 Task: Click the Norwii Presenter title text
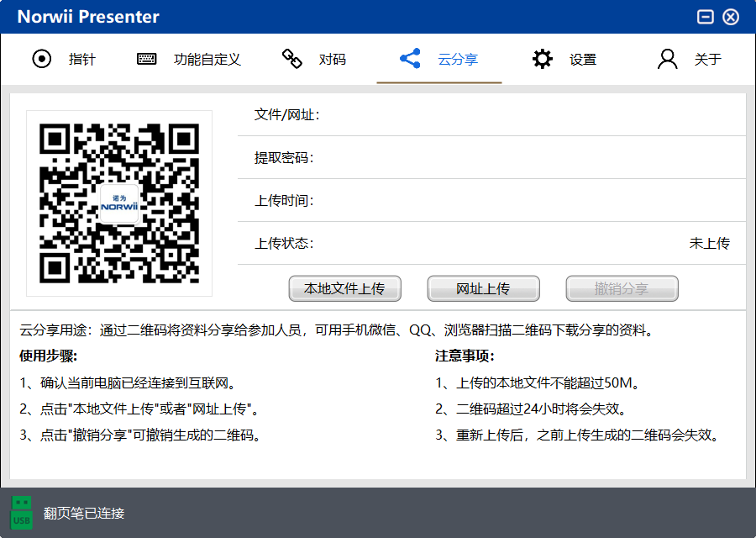tap(88, 17)
